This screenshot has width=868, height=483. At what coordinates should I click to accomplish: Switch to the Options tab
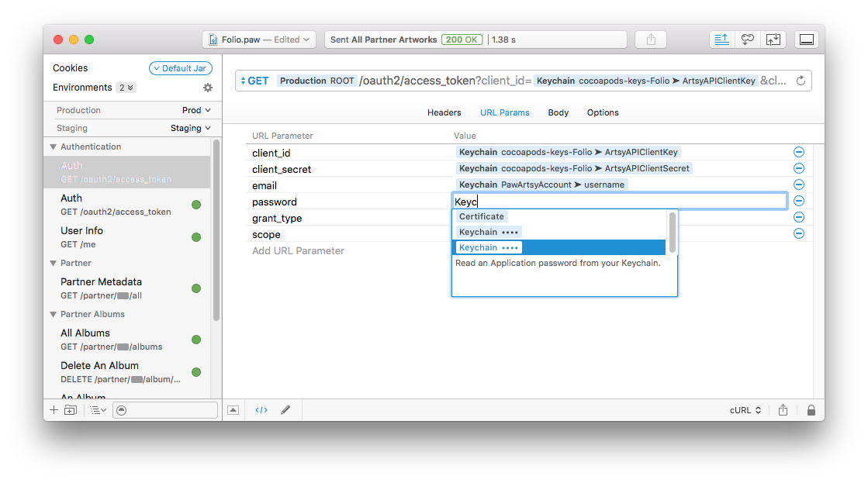coord(603,112)
